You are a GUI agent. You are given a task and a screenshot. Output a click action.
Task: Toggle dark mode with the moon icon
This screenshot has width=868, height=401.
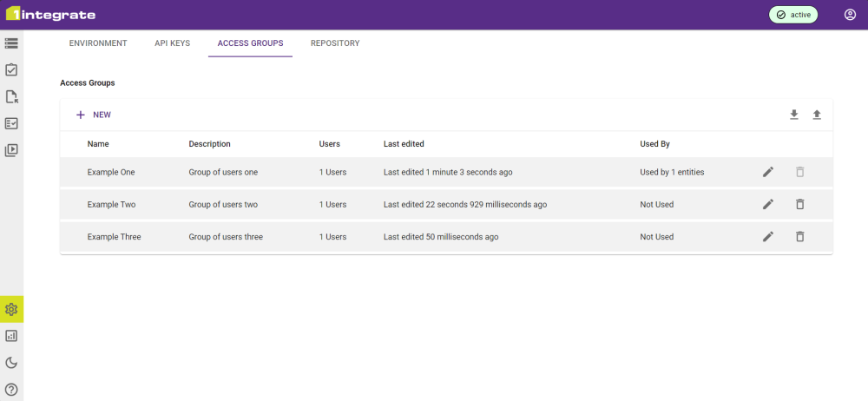pyautogui.click(x=11, y=363)
